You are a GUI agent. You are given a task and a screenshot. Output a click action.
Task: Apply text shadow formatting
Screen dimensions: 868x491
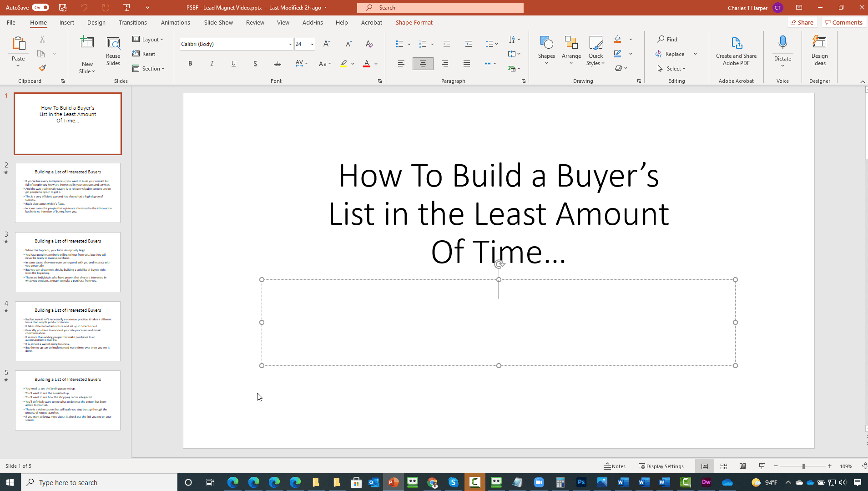point(255,64)
